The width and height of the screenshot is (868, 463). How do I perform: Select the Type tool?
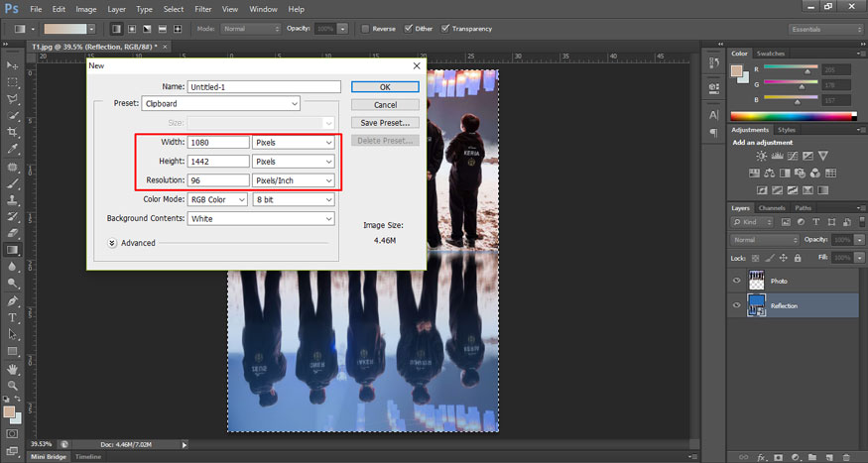point(13,317)
